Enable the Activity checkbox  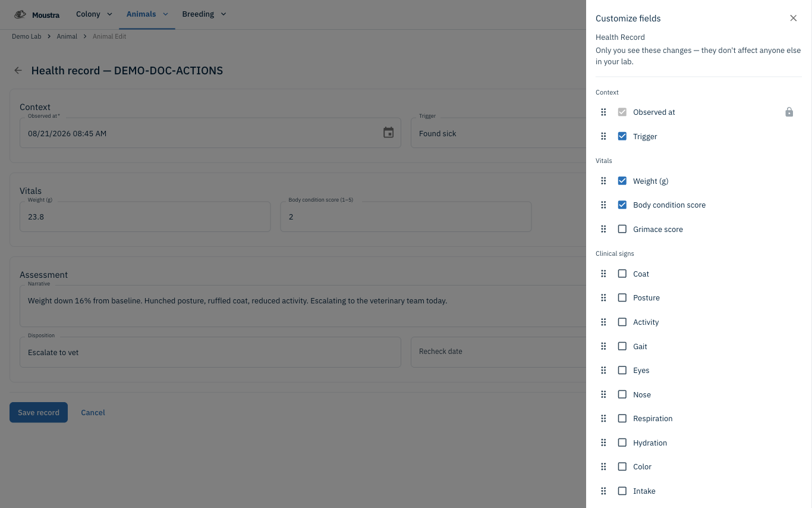tap(622, 322)
